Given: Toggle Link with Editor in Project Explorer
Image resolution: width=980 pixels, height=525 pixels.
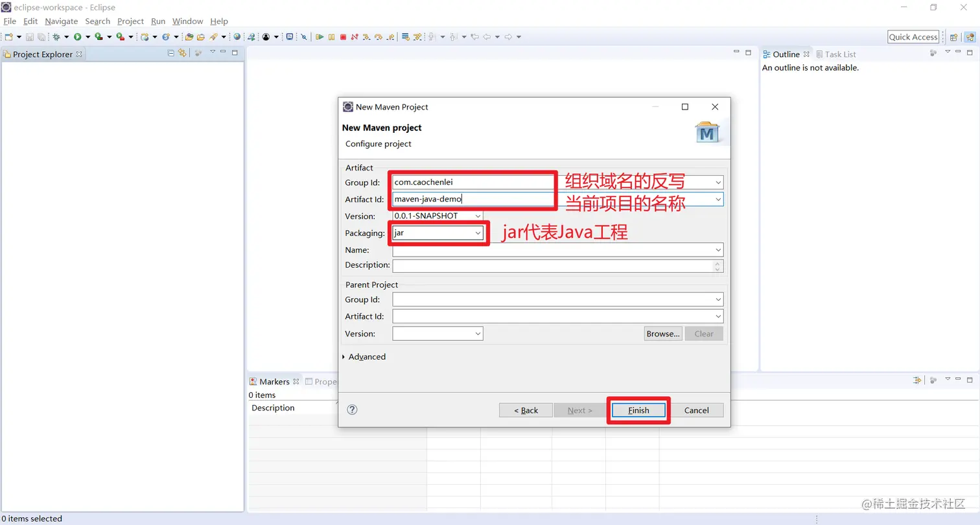Looking at the screenshot, I should (x=182, y=53).
